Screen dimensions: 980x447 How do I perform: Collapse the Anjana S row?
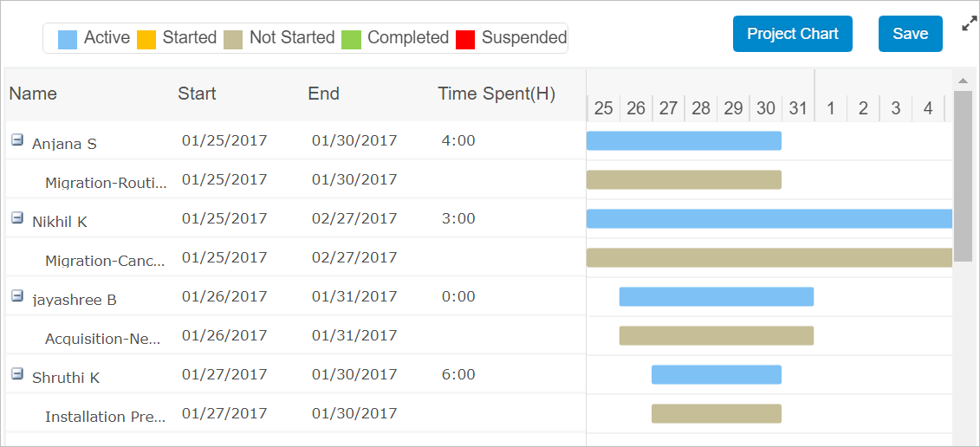coord(16,140)
